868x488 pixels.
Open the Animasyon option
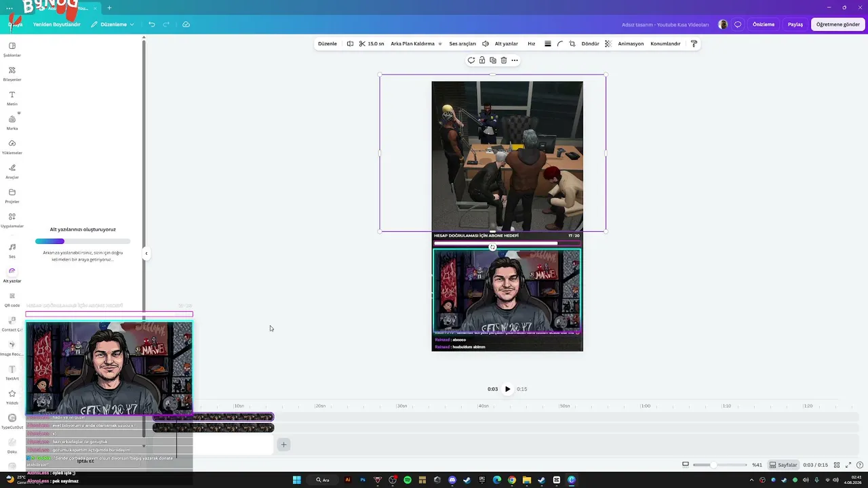point(631,43)
